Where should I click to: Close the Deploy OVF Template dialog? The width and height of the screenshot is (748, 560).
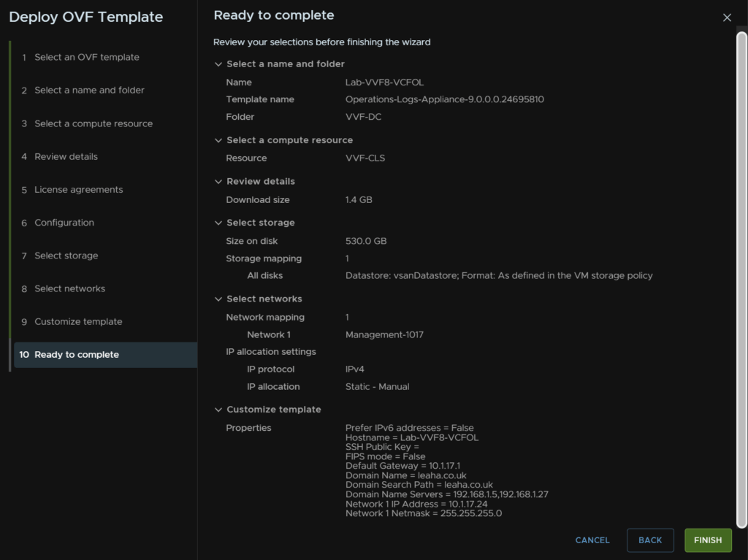click(727, 18)
